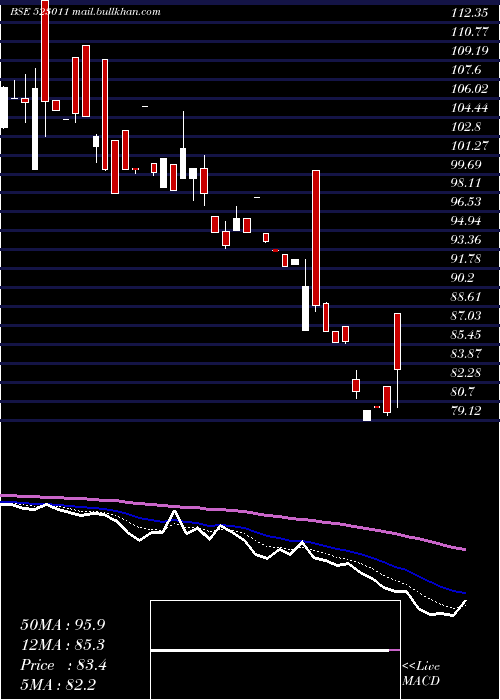Click the pink 50MA line at its right end
Image resolution: width=500 pixels, height=700 pixels.
(x=462, y=548)
